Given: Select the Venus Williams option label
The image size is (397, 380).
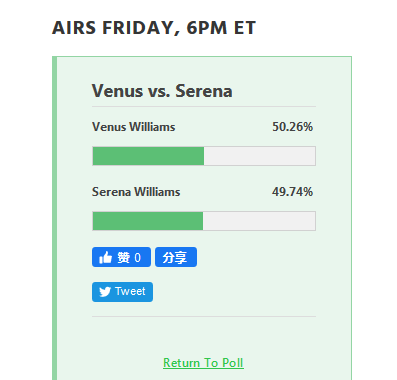Looking at the screenshot, I should [x=134, y=127].
